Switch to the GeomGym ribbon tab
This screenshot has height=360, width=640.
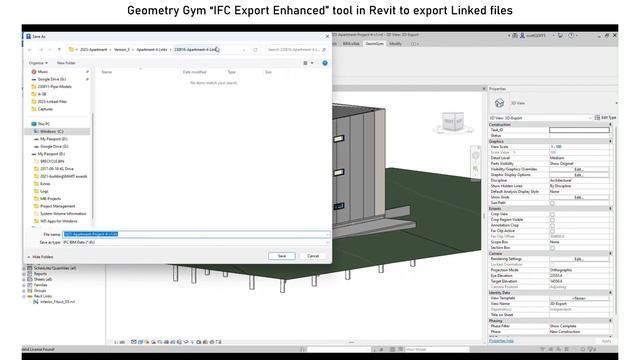point(374,44)
